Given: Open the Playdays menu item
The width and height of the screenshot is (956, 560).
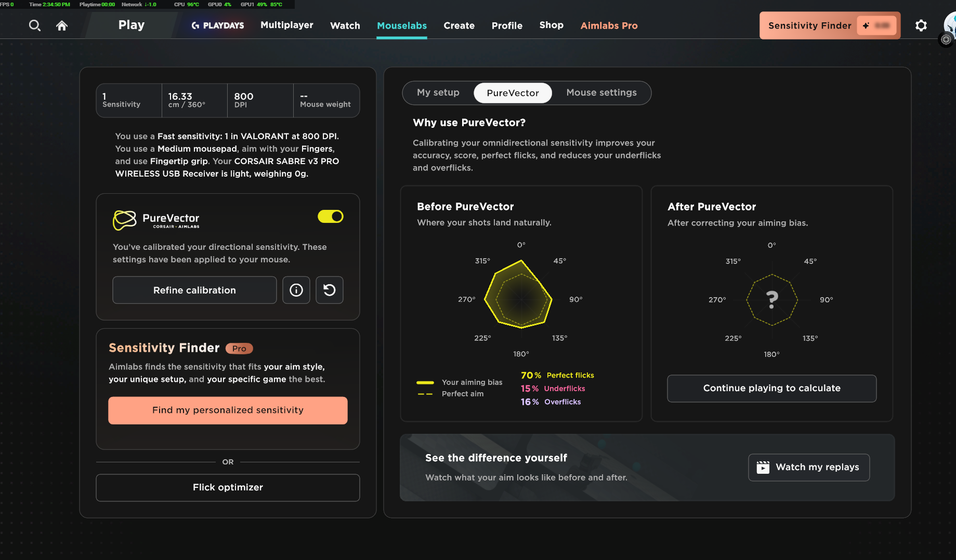Looking at the screenshot, I should 218,25.
